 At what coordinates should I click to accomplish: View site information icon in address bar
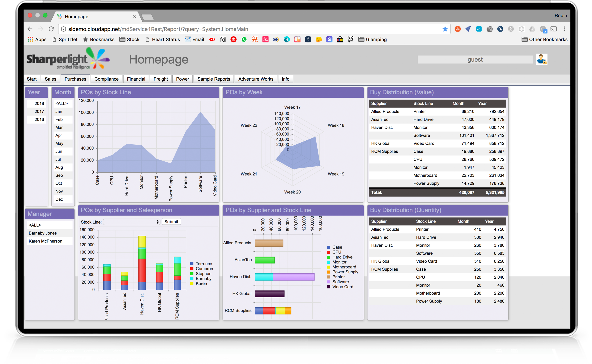[63, 29]
